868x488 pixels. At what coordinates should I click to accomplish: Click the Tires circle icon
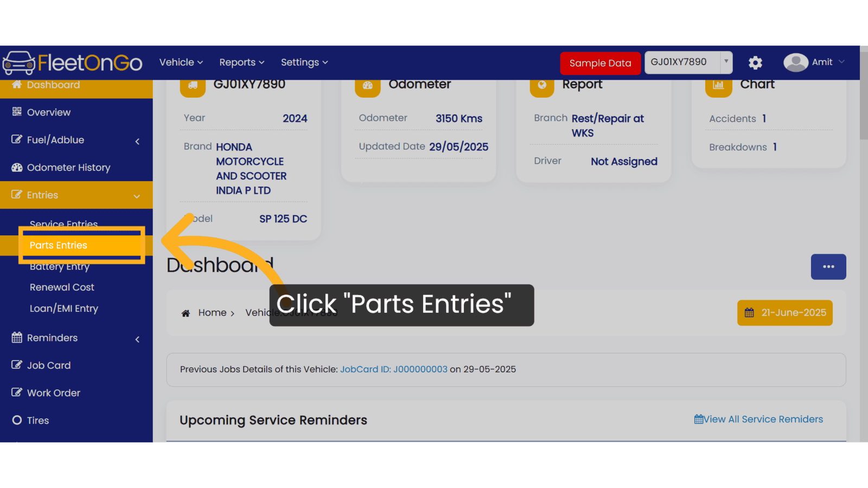(x=17, y=420)
